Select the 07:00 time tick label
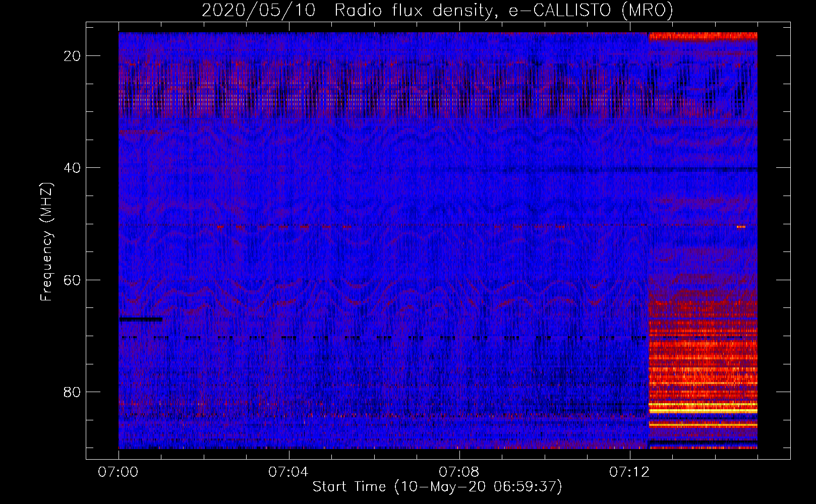This screenshot has height=504, width=816. (x=118, y=472)
